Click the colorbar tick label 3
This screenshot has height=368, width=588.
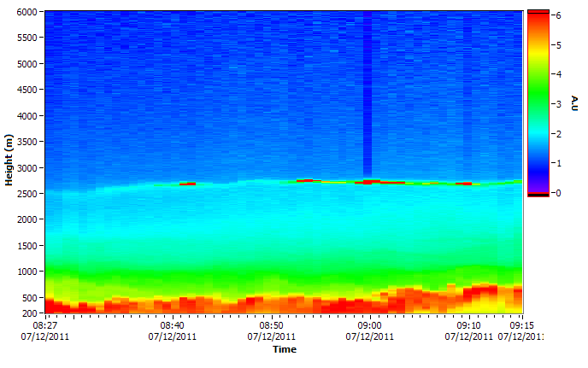coord(556,104)
